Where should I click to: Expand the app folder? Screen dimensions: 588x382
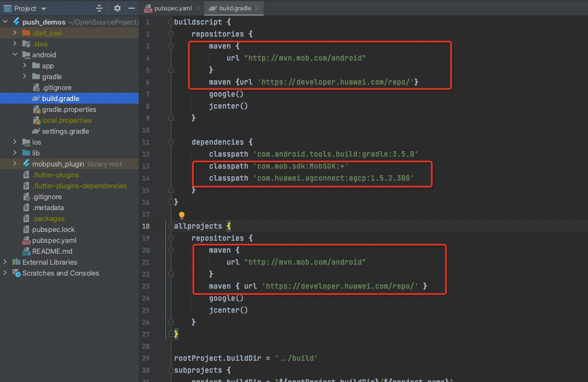point(25,65)
